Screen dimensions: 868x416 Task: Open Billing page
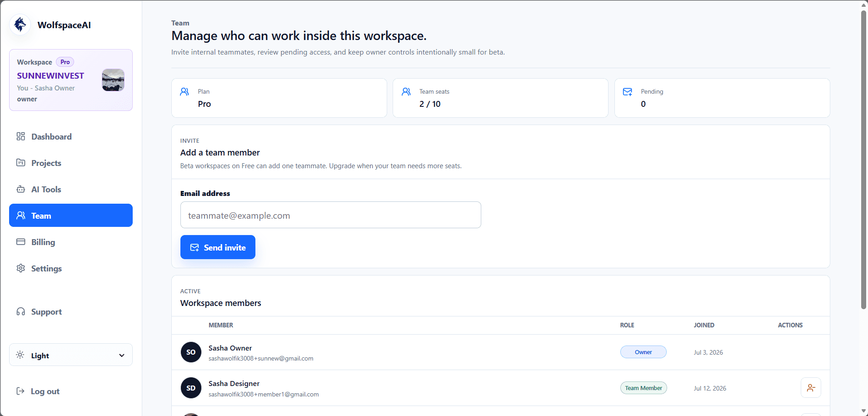point(71,242)
